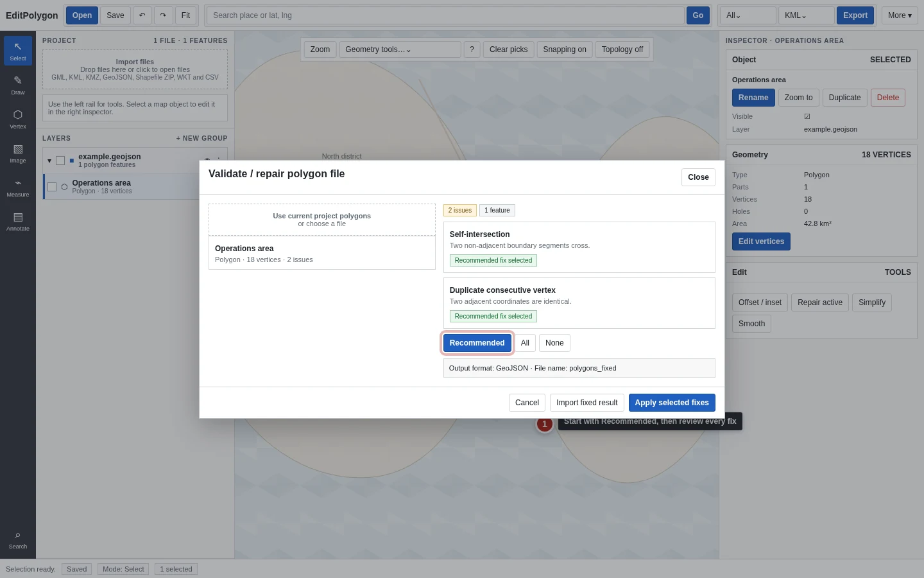Click the Zoom button in map toolbar
Image resolution: width=924 pixels, height=578 pixels.
320,49
